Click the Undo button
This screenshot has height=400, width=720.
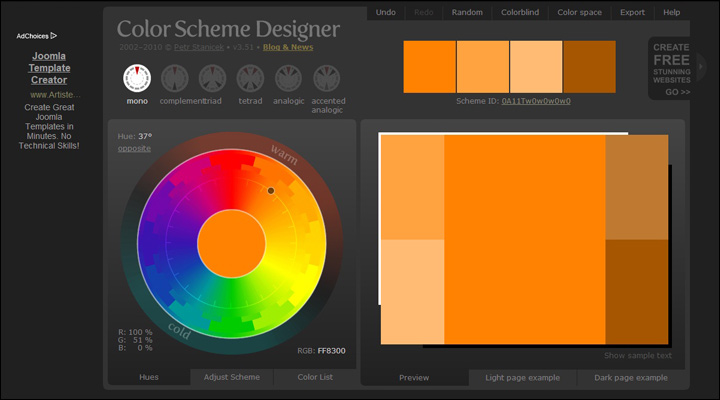point(385,13)
